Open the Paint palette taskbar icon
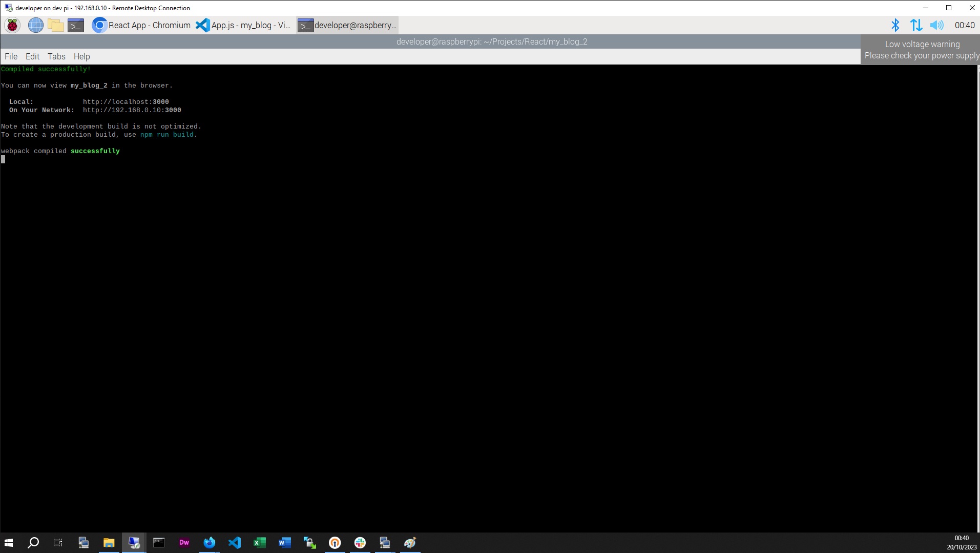 click(x=410, y=543)
